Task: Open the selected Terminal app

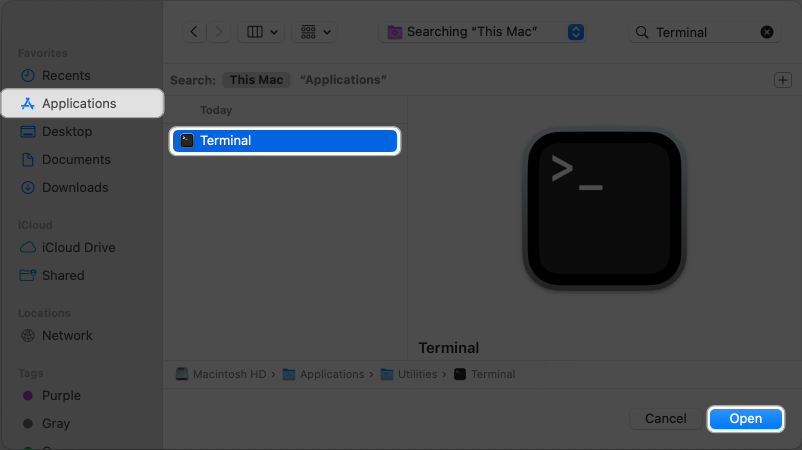Action: click(x=746, y=419)
